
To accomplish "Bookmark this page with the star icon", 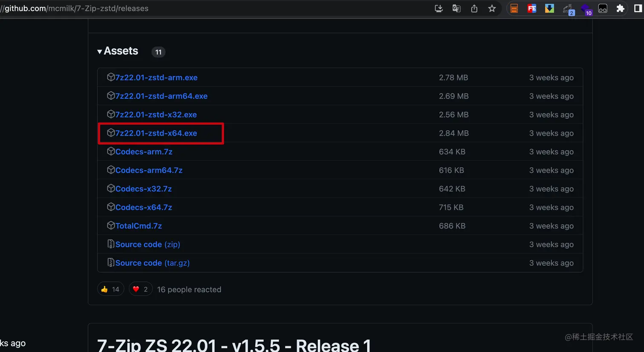I will 492,9.
